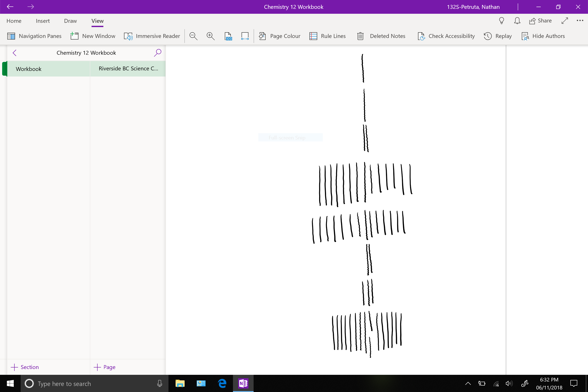Viewport: 588px width, 392px height.
Task: Click the Zoom In magnifier icon
Action: 210,36
